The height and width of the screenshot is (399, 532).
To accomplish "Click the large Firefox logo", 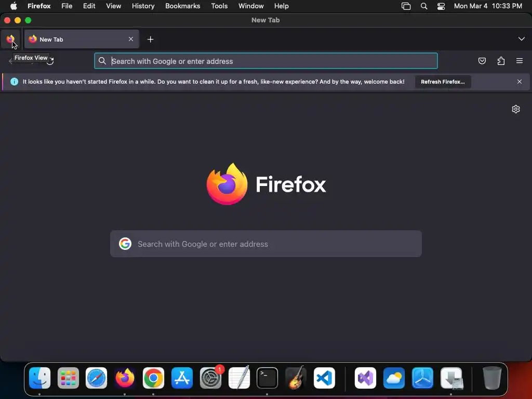I will pos(227,184).
